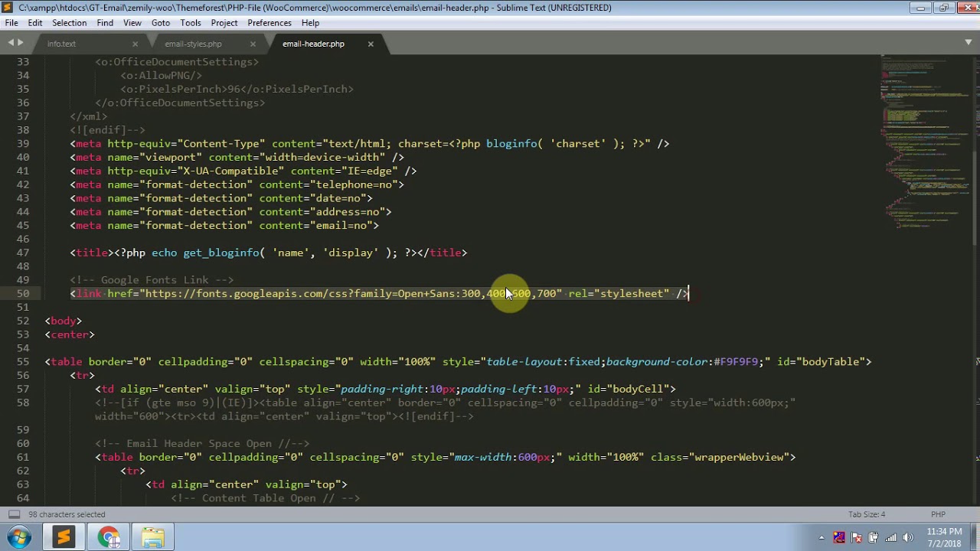Open the Goto menu

coord(161,23)
